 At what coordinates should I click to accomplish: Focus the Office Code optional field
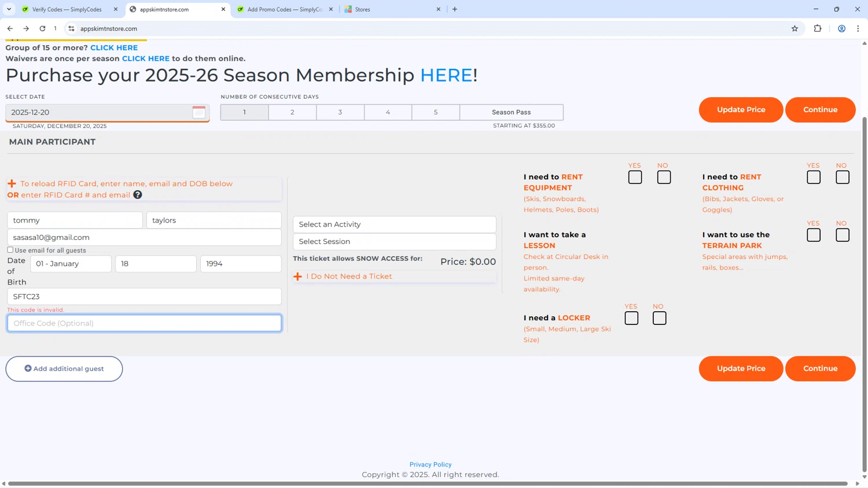click(x=144, y=323)
